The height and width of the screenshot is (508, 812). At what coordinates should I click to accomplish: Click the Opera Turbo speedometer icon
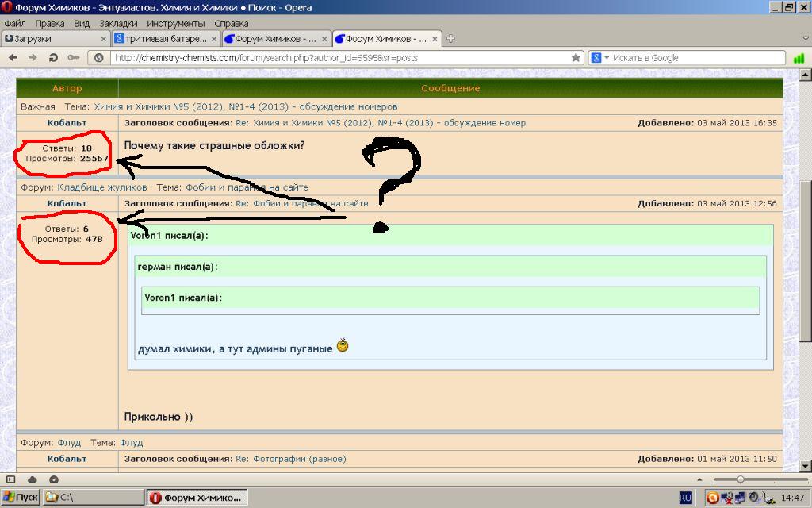[53, 479]
